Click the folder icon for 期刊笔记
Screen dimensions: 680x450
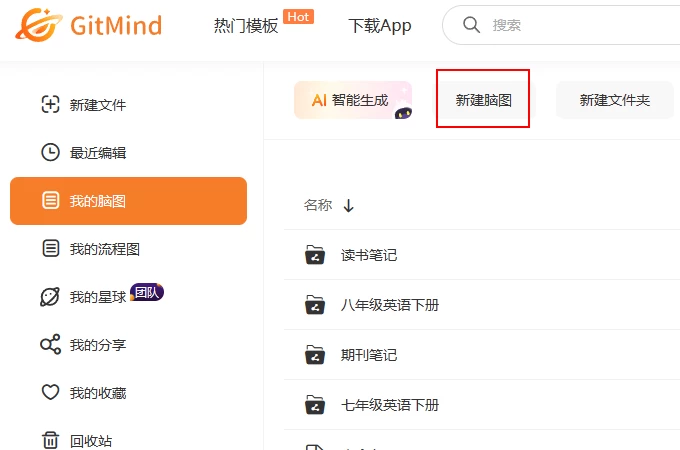tap(315, 355)
